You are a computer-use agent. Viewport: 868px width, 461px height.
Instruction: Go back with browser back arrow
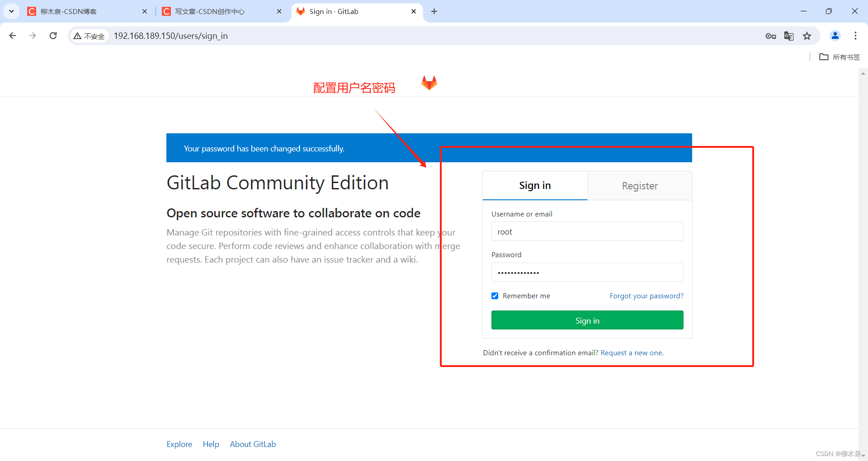tap(13, 36)
